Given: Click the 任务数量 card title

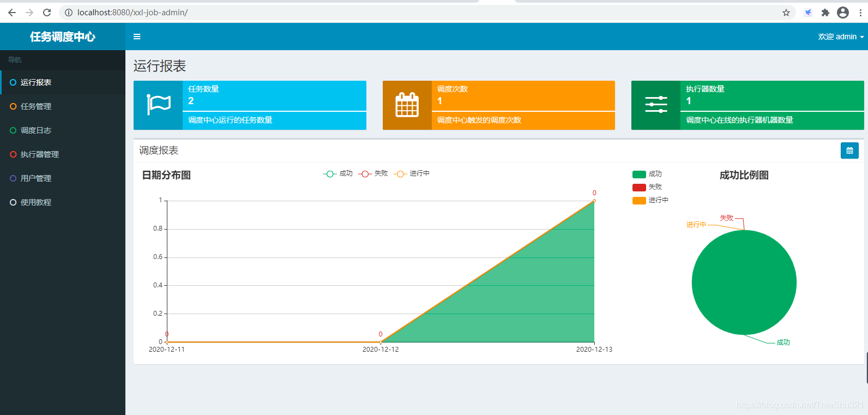Looking at the screenshot, I should coord(203,89).
